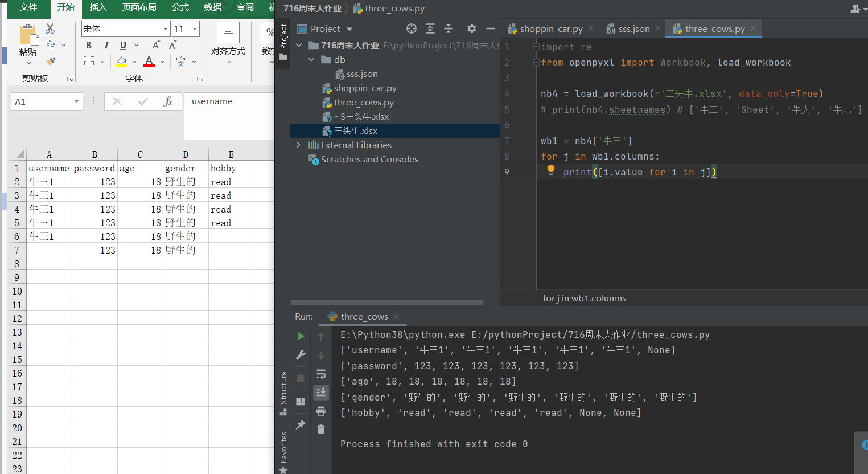Click the print icon in Run panel
This screenshot has height=474, width=868.
[321, 411]
